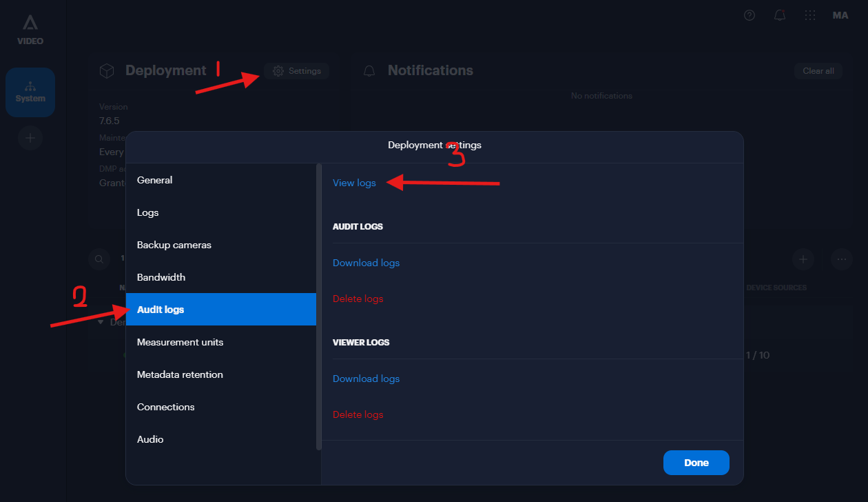Viewport: 868px width, 502px height.
Task: Delete the audit logs
Action: tap(358, 298)
